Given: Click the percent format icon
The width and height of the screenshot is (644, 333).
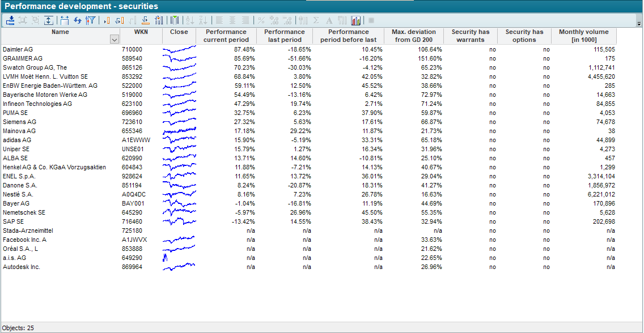Looking at the screenshot, I should point(261,20).
